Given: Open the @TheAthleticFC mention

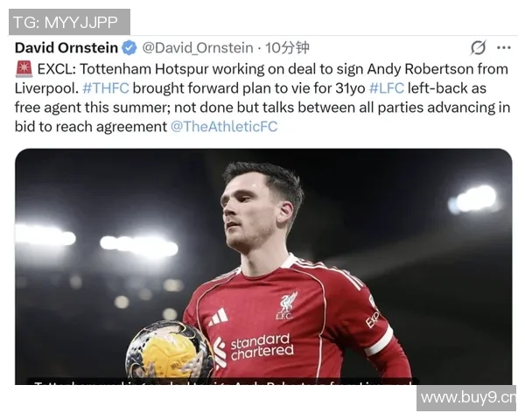Looking at the screenshot, I should [x=224, y=127].
